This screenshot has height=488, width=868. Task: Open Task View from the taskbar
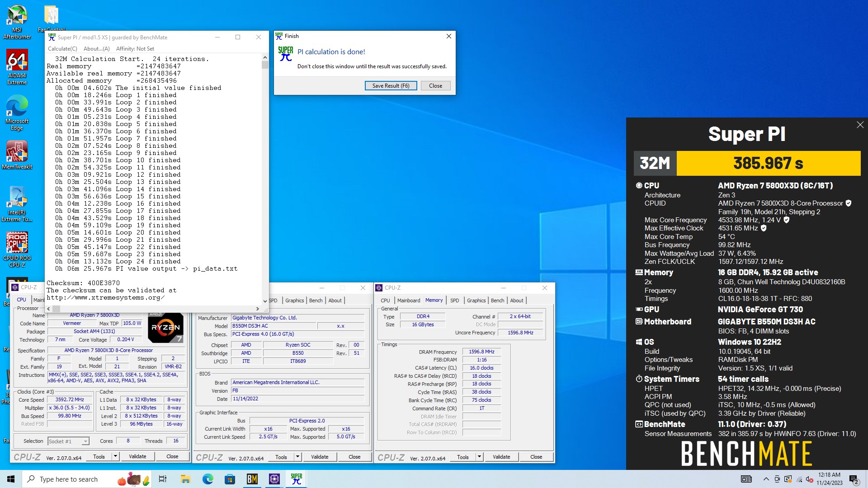click(x=163, y=479)
